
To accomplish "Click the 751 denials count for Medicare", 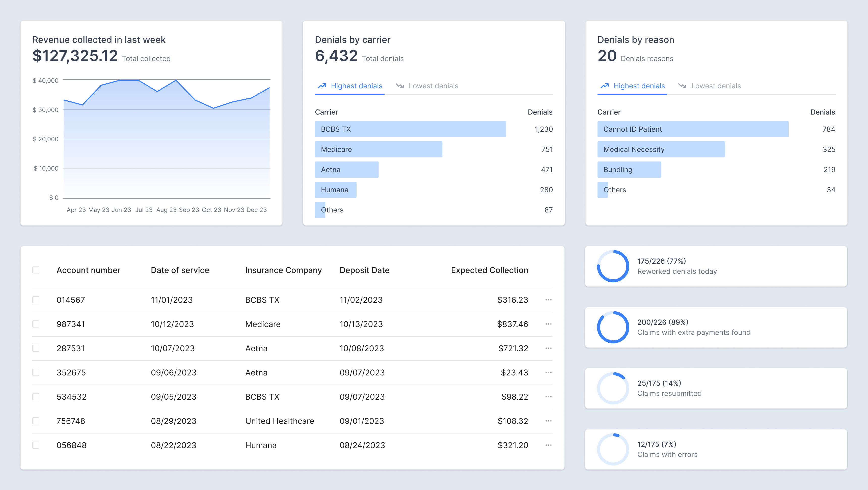I will coord(547,150).
